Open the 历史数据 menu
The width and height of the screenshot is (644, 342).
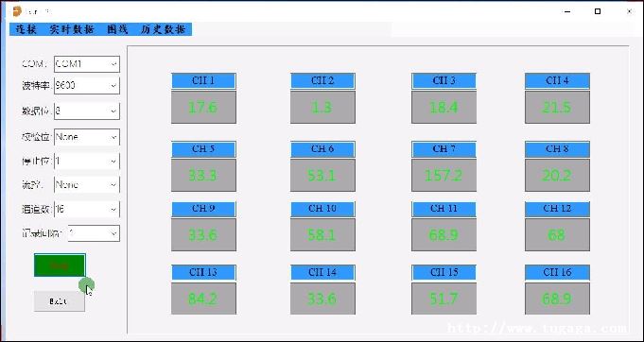pyautogui.click(x=163, y=29)
